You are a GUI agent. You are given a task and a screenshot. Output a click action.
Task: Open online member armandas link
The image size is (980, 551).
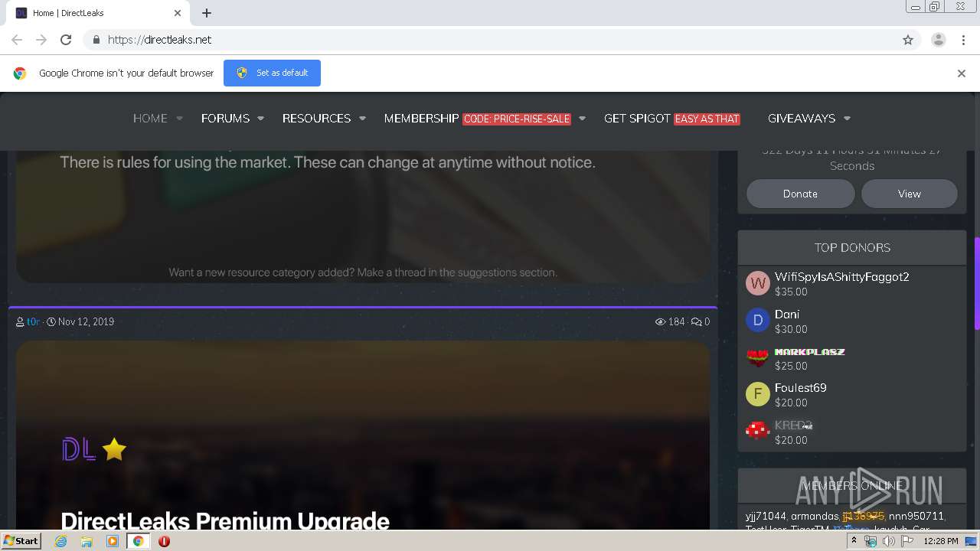(x=815, y=516)
